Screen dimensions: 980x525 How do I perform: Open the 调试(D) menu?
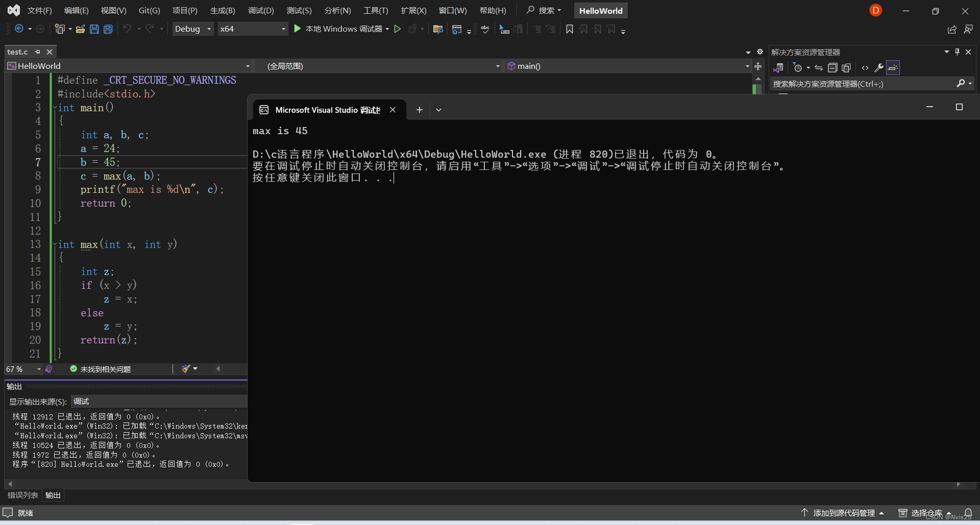(261, 10)
